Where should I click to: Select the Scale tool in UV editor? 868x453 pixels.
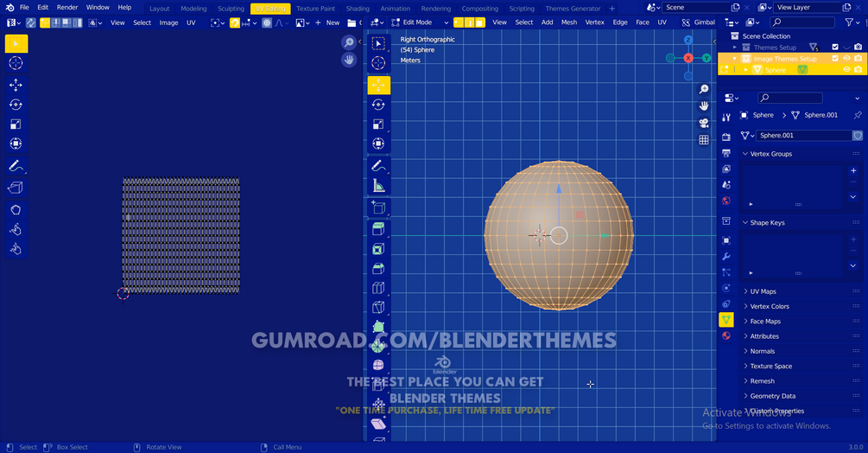(16, 124)
